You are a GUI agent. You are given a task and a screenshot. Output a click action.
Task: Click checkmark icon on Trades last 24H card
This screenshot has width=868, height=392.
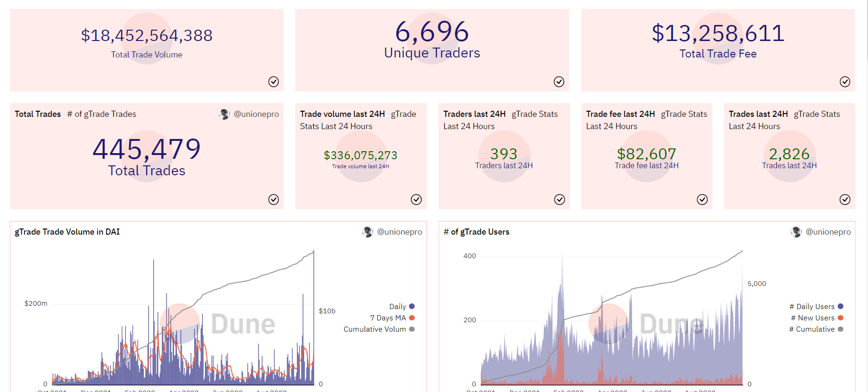tap(845, 200)
